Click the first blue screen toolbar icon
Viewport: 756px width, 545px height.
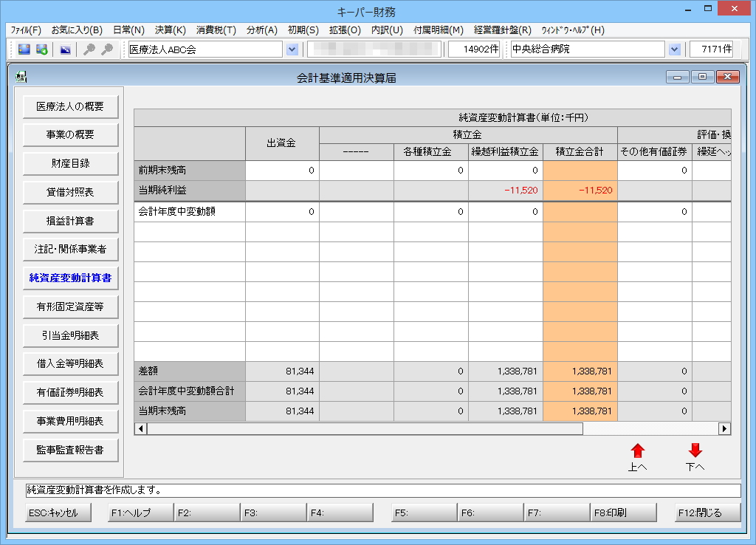[24, 49]
